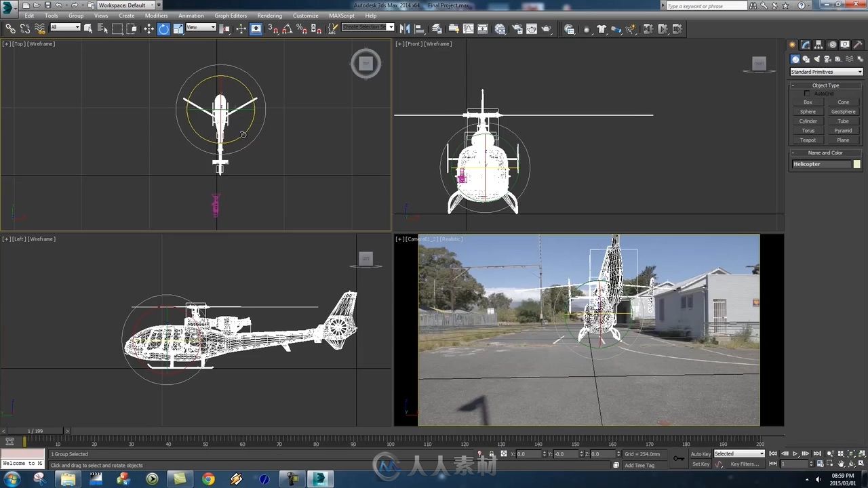Select the Space Warps category icon
Viewport: 868px width, 488px height.
(850, 59)
